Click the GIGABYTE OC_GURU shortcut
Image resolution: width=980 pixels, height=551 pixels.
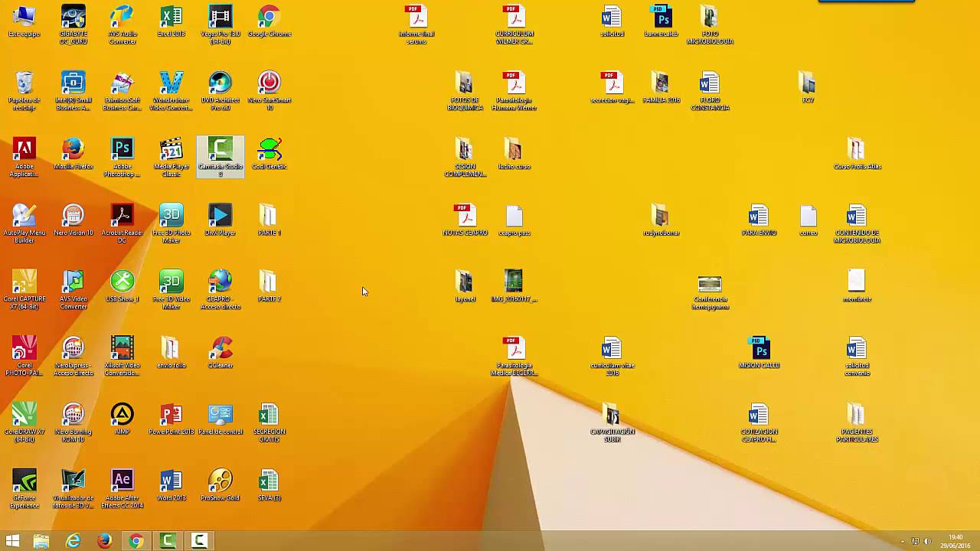click(x=73, y=25)
